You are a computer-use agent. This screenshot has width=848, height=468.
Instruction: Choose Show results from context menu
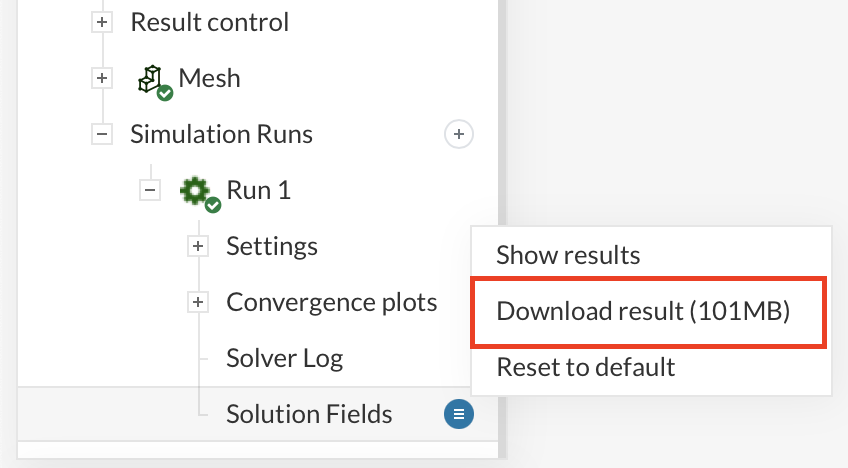[x=568, y=255]
